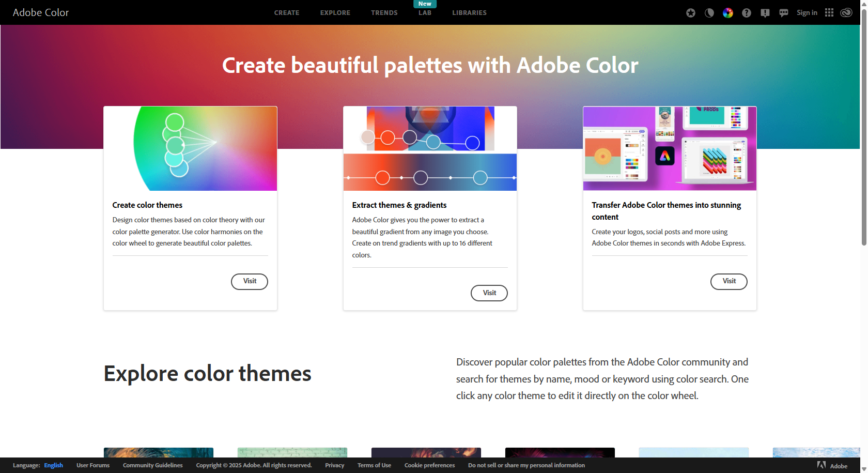Click the Copyright 2025 Adobe footer text
Image resolution: width=868 pixels, height=473 pixels.
(x=254, y=465)
